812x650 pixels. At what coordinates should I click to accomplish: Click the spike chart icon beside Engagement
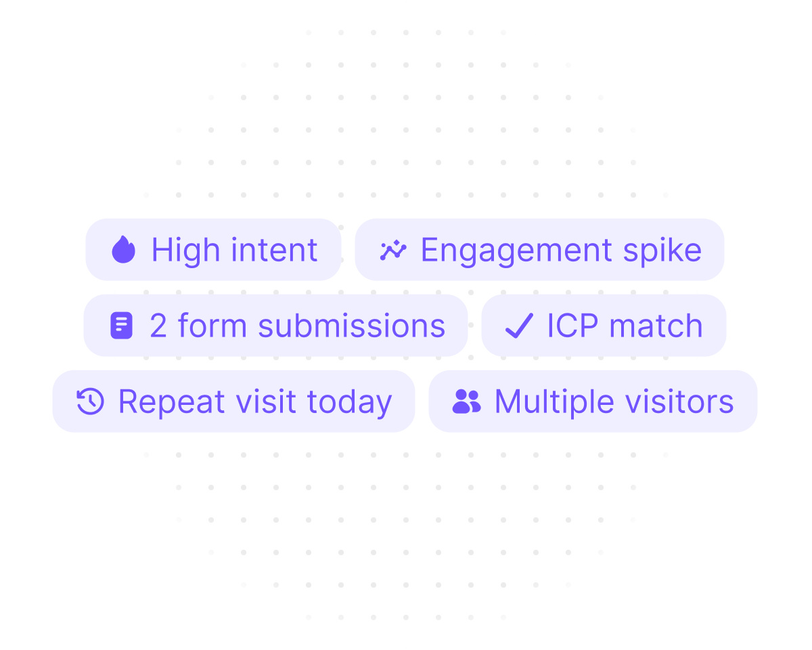[x=393, y=250]
